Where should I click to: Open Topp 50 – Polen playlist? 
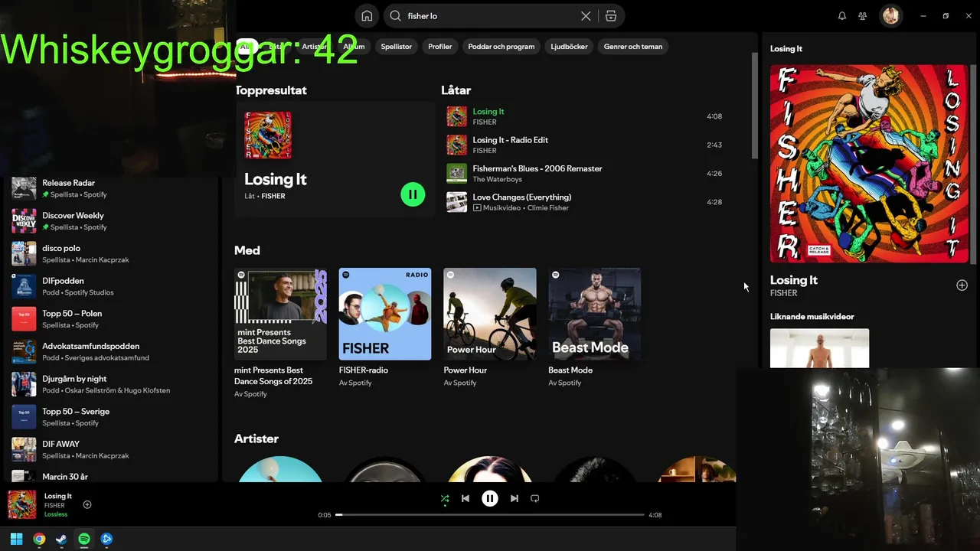(111, 319)
